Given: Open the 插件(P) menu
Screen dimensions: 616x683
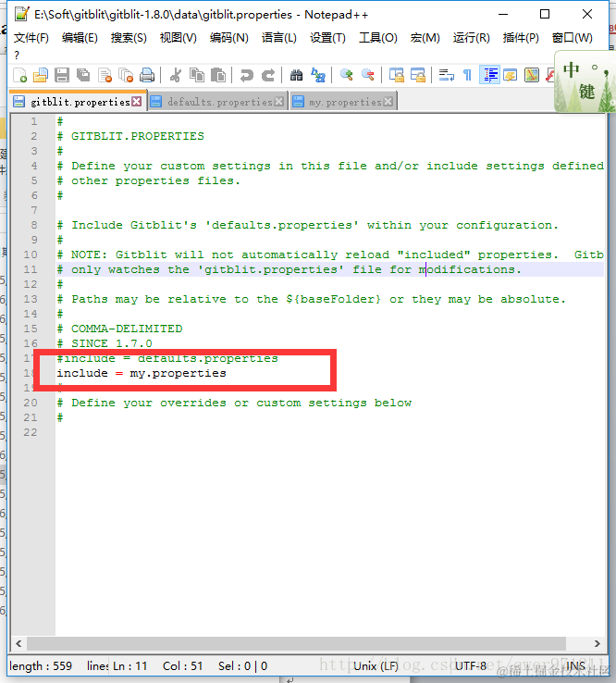Looking at the screenshot, I should (521, 38).
